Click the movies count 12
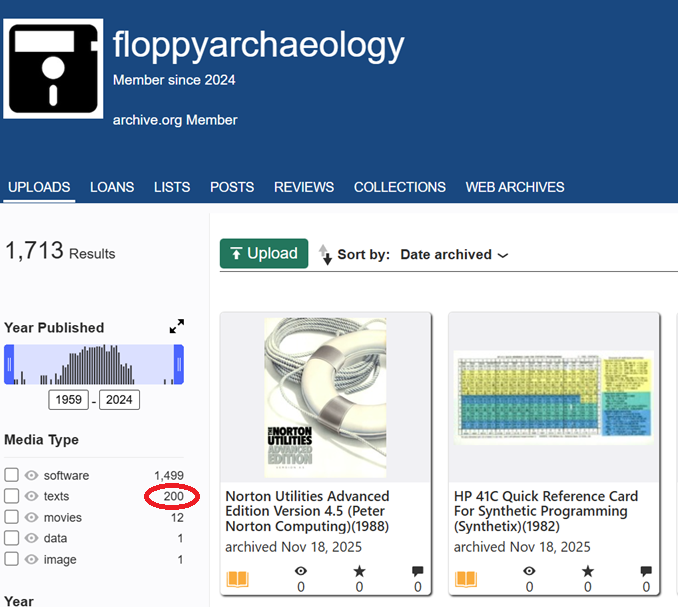Image resolution: width=678 pixels, height=607 pixels. click(177, 518)
